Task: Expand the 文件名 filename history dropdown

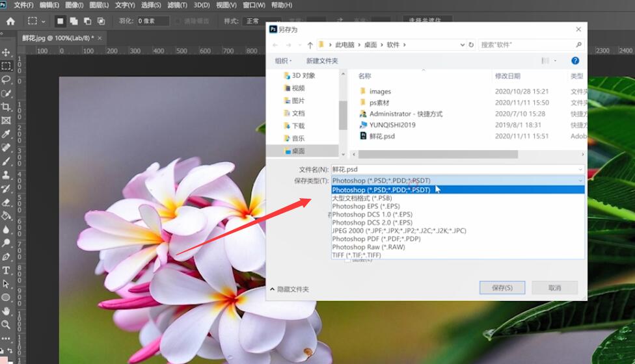Action: (x=580, y=169)
